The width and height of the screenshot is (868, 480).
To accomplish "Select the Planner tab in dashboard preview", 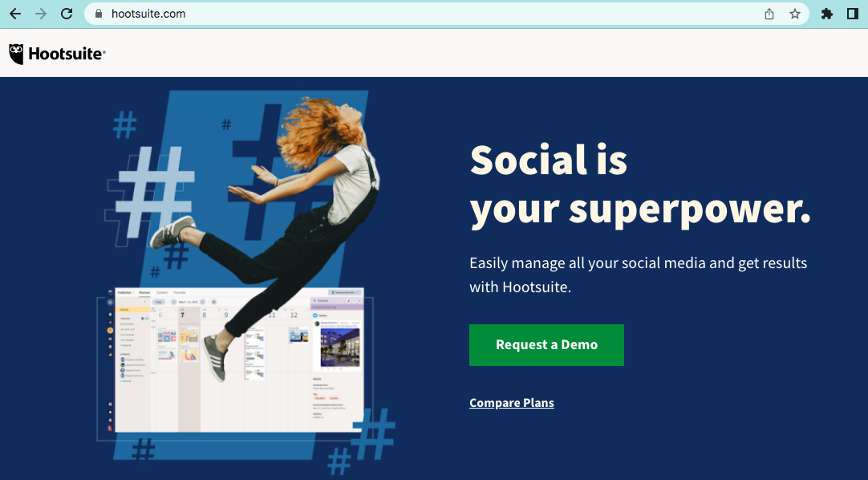I will [x=144, y=292].
